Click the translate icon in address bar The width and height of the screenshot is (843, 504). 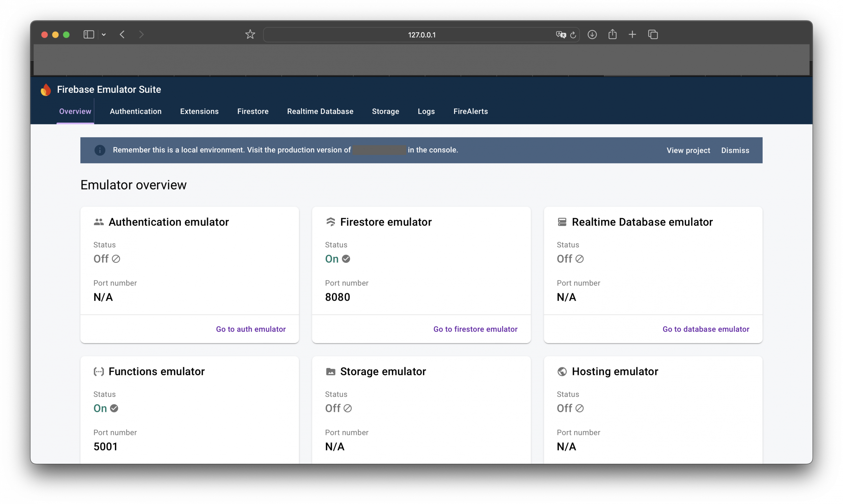[x=560, y=35]
